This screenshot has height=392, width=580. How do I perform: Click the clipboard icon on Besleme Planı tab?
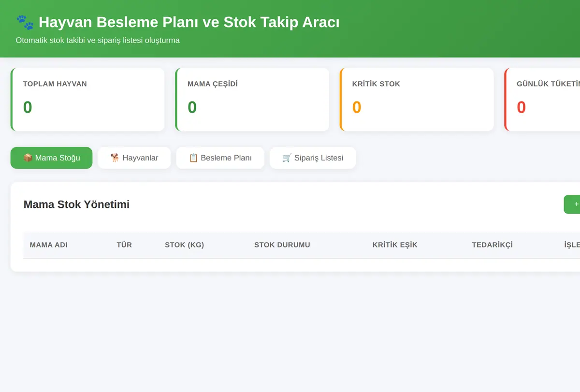[193, 158]
